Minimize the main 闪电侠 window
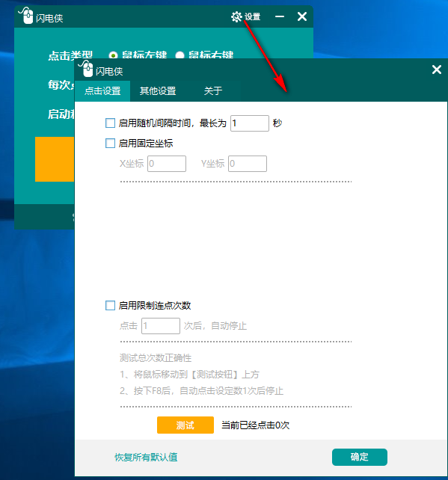 point(280,16)
